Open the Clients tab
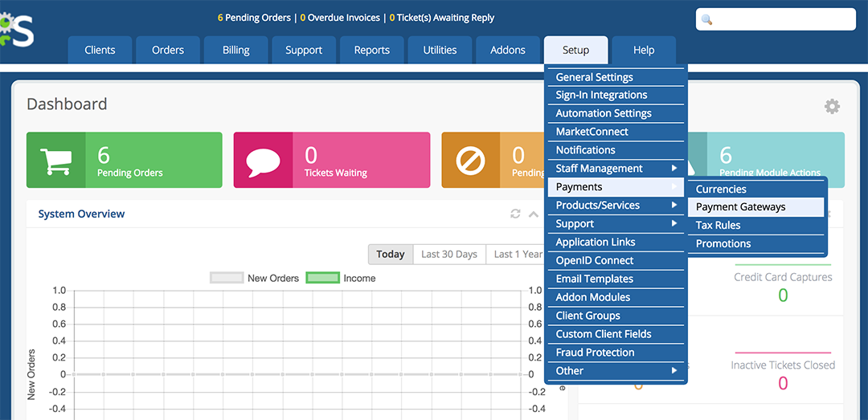868x420 pixels. click(x=100, y=50)
